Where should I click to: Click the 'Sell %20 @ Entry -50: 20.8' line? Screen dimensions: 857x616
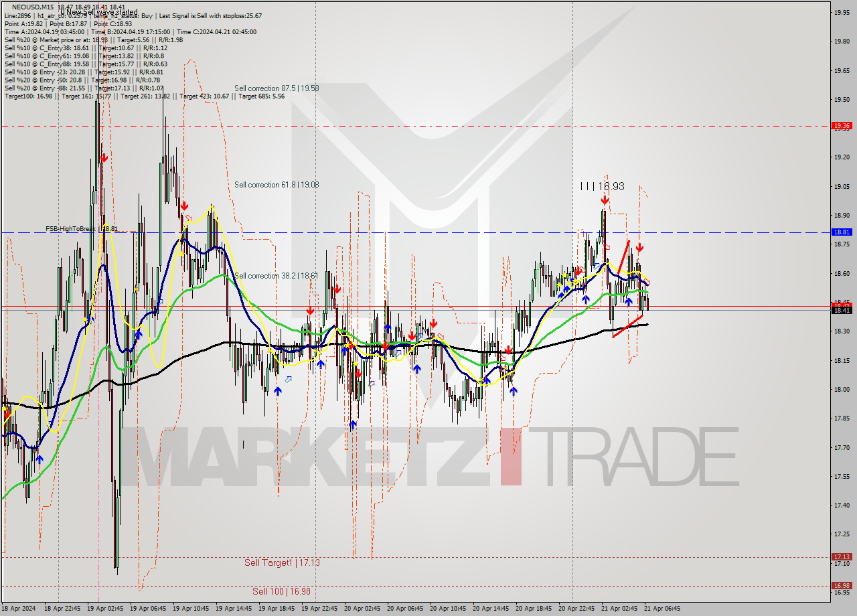[x=84, y=80]
